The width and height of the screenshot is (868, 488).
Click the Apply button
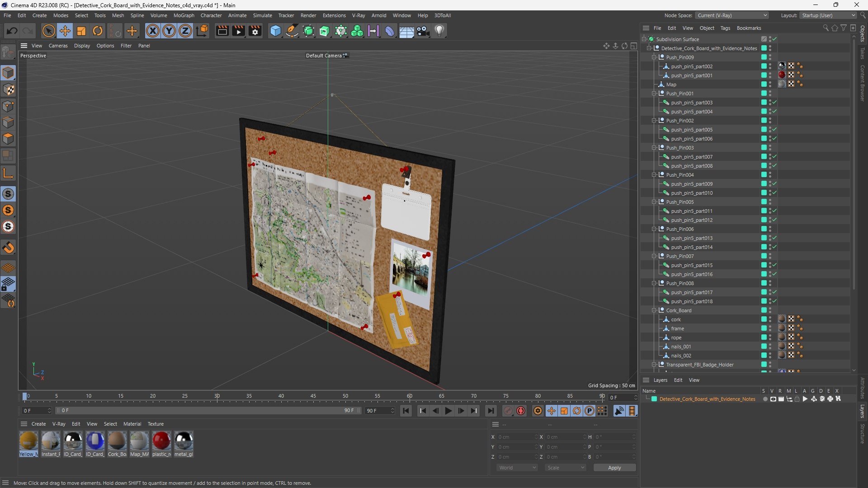point(614,468)
